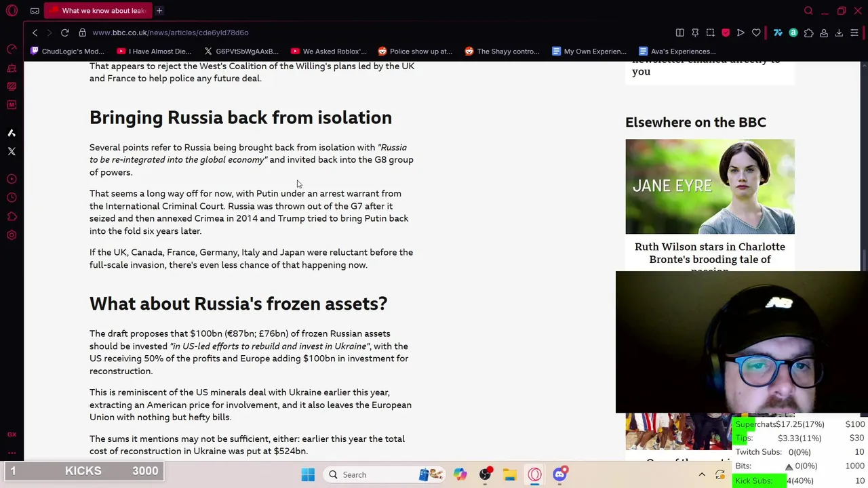This screenshot has width=868, height=488.
Task: Open sidebar settings gear icon
Action: click(12, 235)
